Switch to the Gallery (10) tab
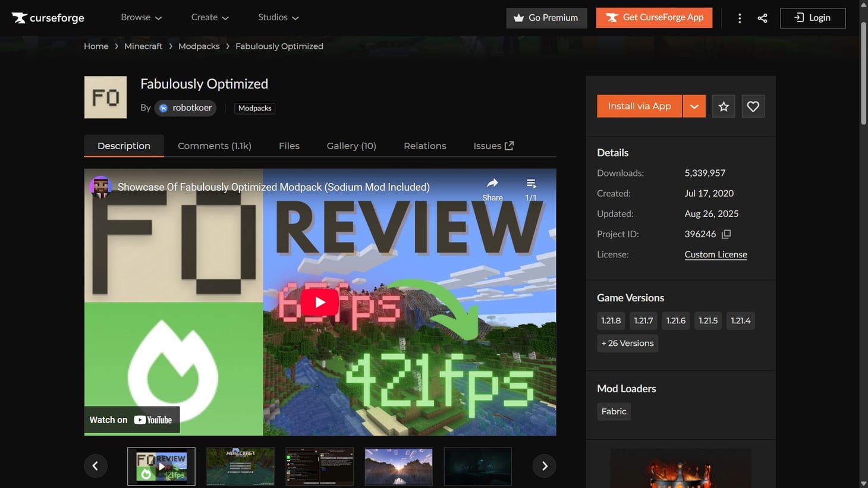Screen dimensions: 868x488 point(351,146)
